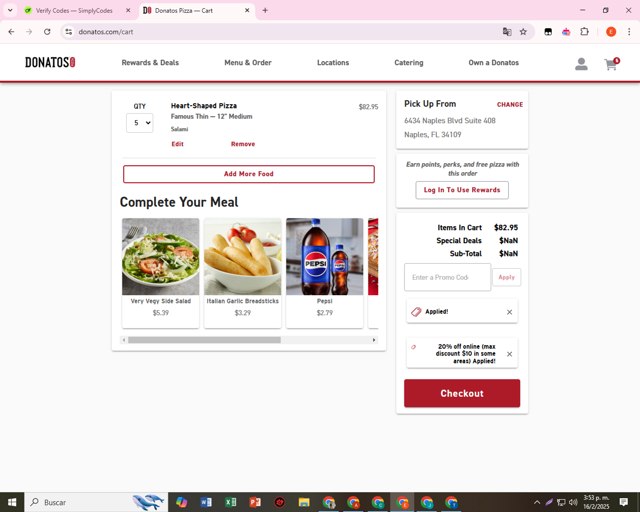Open Microsoft Word from taskbar

pos(206,502)
